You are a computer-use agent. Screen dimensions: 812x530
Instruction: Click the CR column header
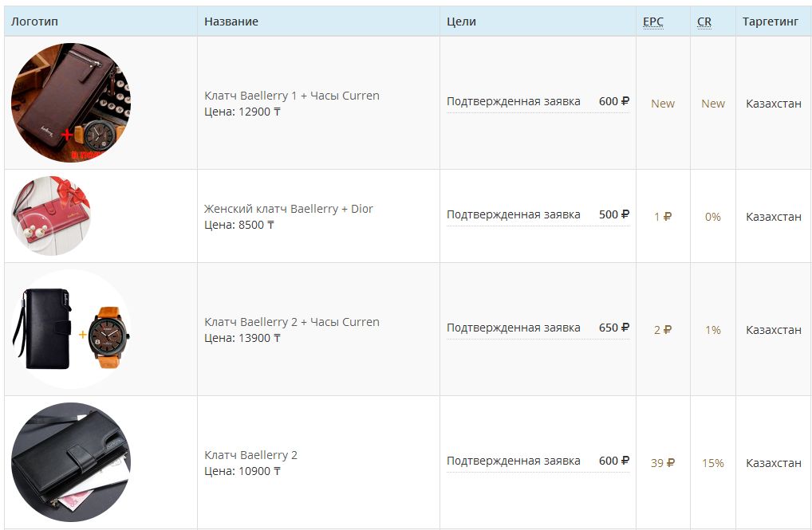(704, 22)
